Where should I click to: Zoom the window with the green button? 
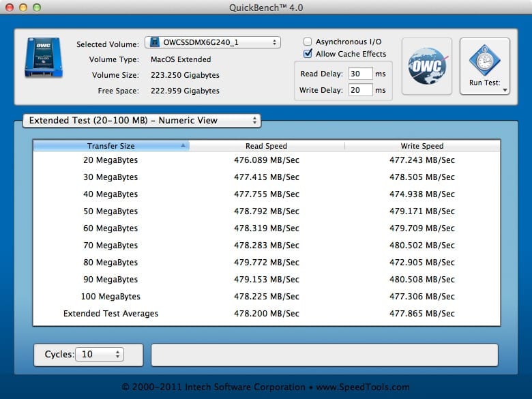pyautogui.click(x=37, y=7)
